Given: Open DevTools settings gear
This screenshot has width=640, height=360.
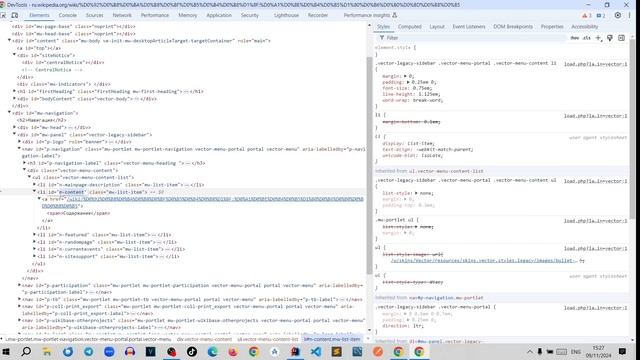Looking at the screenshot, I should pyautogui.click(x=618, y=15).
